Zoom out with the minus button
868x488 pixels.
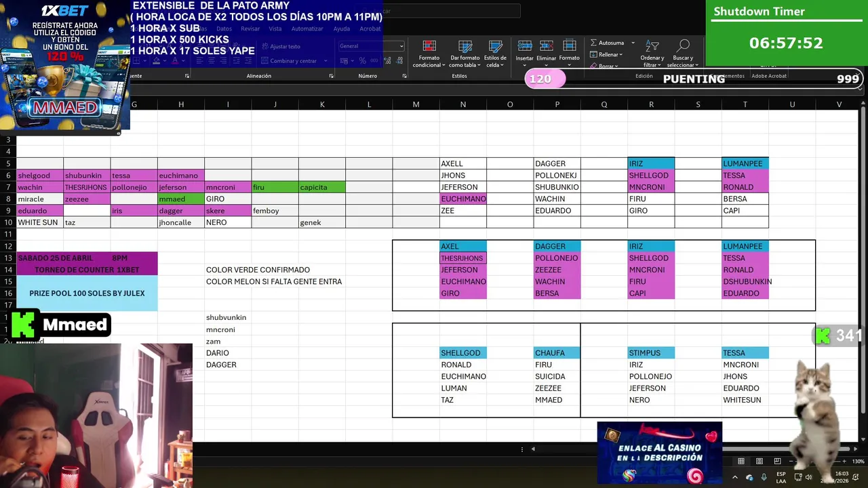791,461
